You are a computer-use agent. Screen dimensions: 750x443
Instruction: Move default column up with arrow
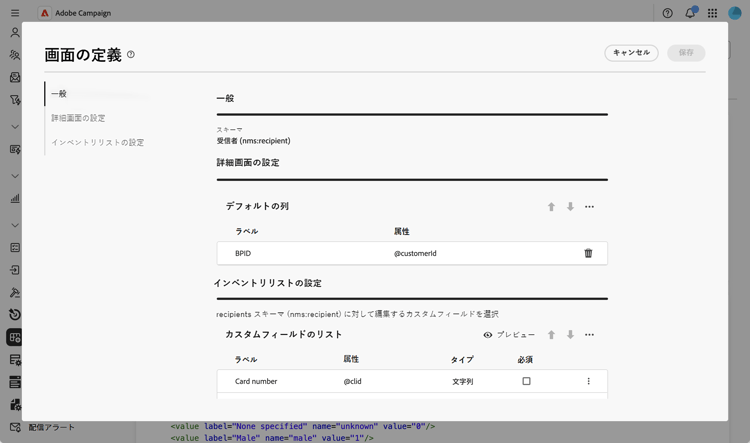tap(551, 207)
